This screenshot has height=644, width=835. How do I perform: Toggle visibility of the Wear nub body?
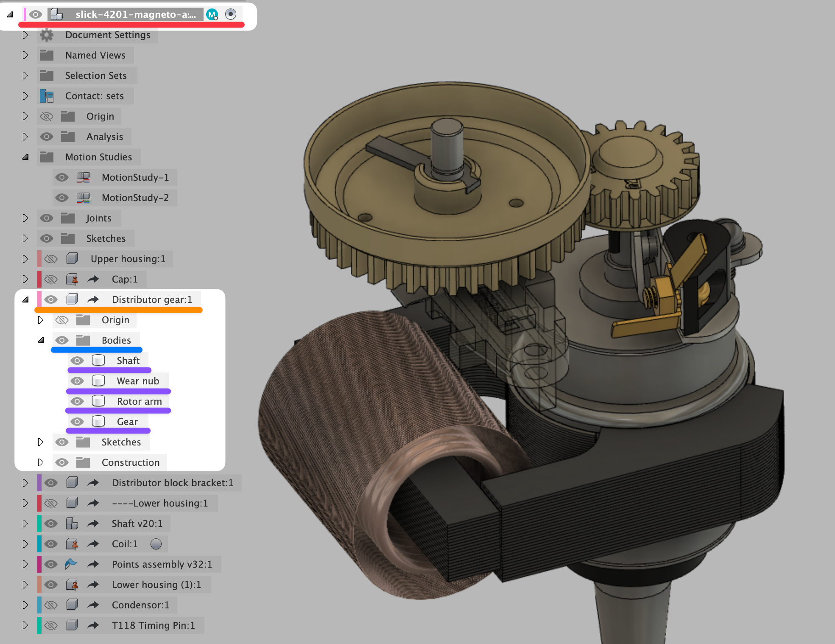[x=77, y=381]
